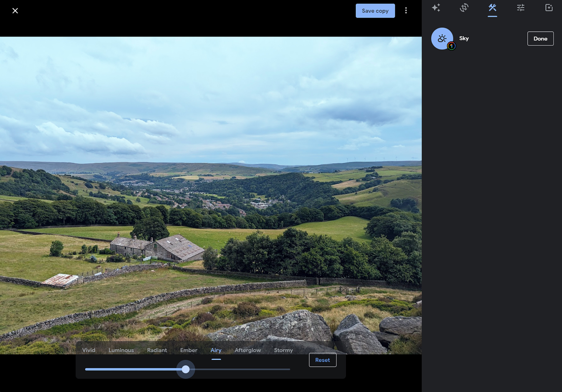The image size is (562, 392).
Task: Open the Filters tab icon
Action: [x=549, y=8]
